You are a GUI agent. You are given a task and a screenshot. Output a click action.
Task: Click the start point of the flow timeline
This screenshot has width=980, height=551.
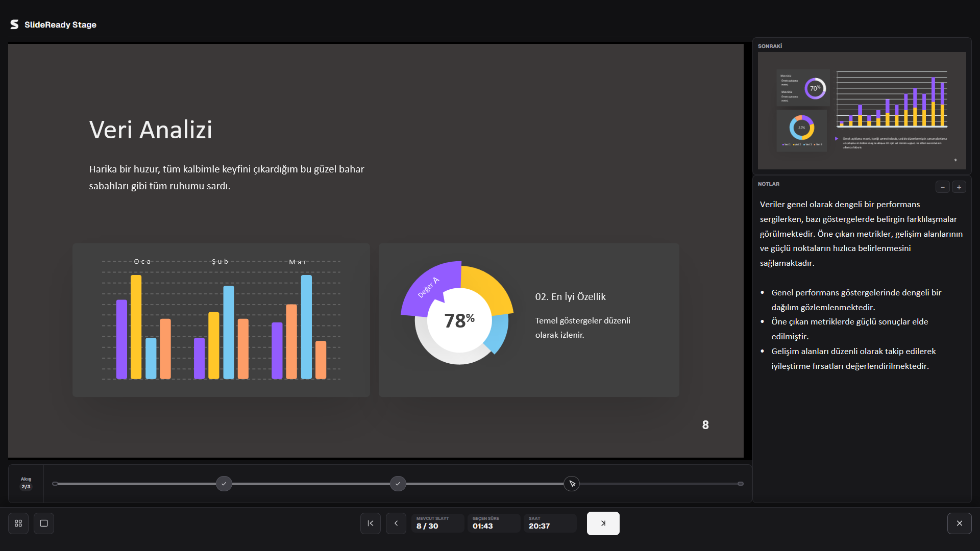(55, 484)
